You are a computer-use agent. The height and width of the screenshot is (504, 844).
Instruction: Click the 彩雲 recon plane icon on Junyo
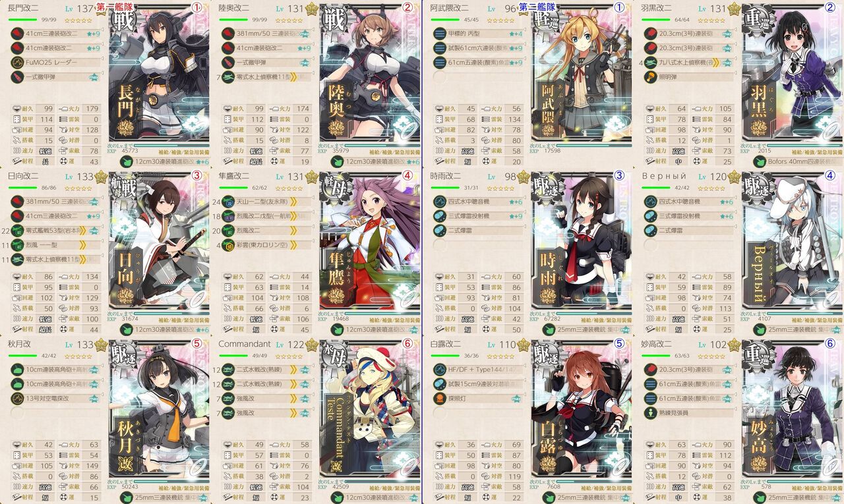click(228, 245)
